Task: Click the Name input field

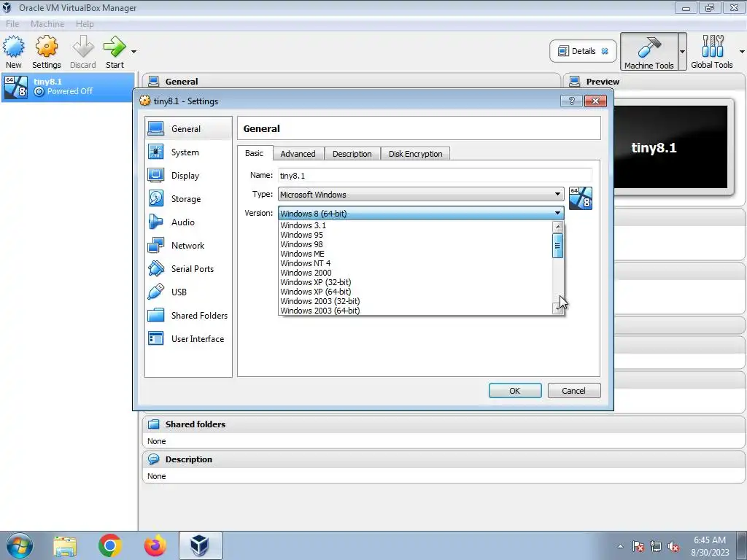Action: (435, 175)
